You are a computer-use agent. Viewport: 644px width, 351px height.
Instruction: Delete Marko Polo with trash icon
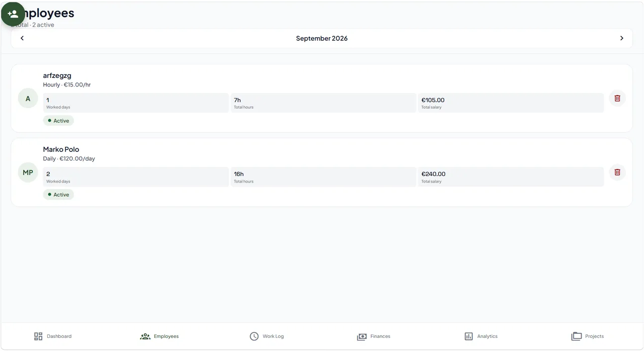click(x=617, y=172)
